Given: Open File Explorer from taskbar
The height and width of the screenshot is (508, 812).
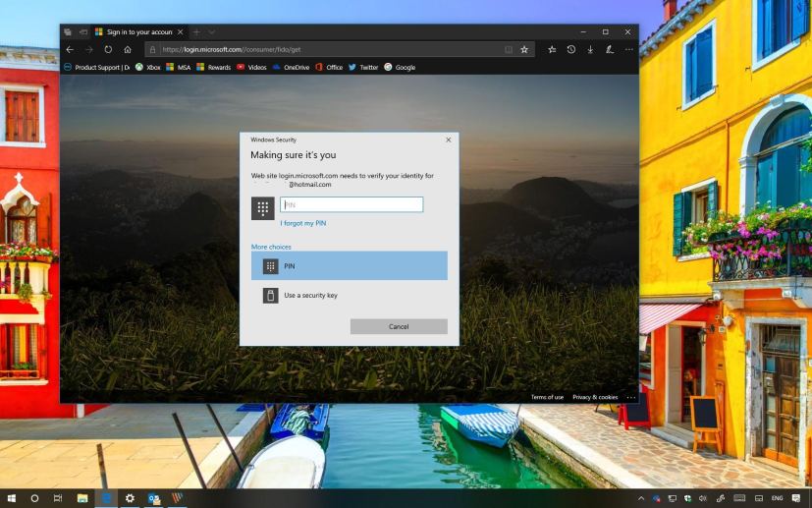Looking at the screenshot, I should click(82, 499).
